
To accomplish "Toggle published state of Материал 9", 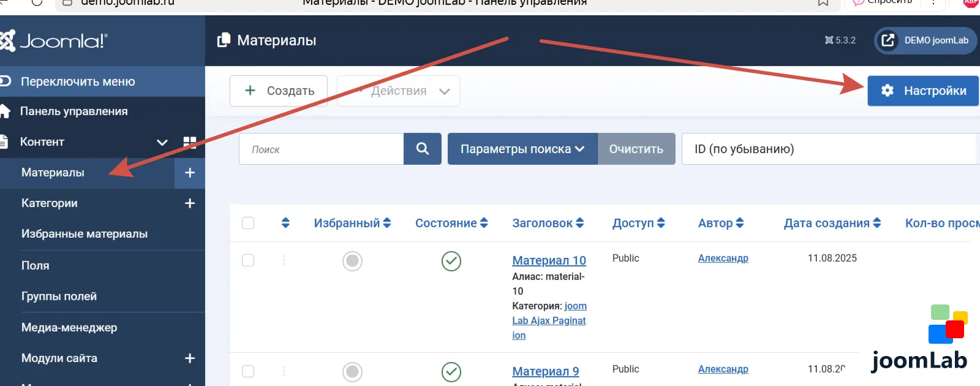I will click(451, 372).
